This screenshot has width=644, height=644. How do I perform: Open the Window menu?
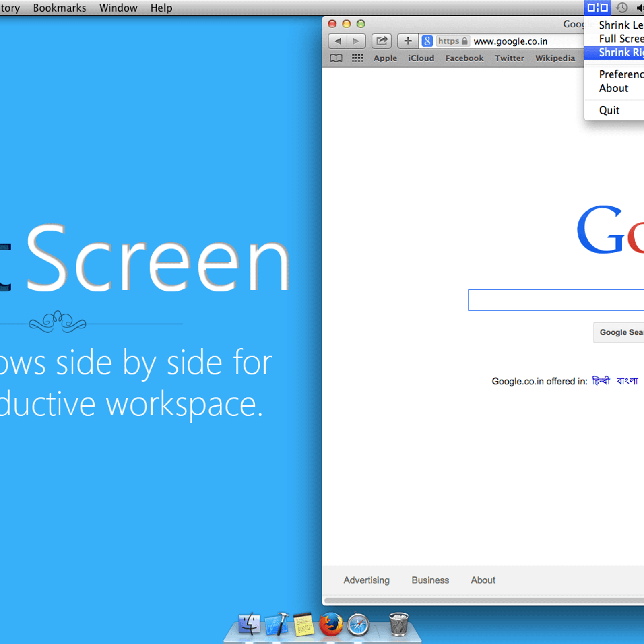pos(118,8)
